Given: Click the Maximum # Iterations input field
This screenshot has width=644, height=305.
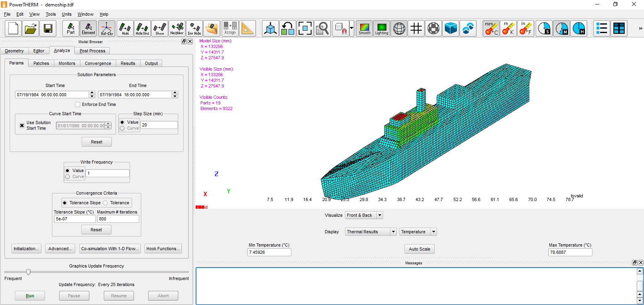Looking at the screenshot, I should coord(118,219).
